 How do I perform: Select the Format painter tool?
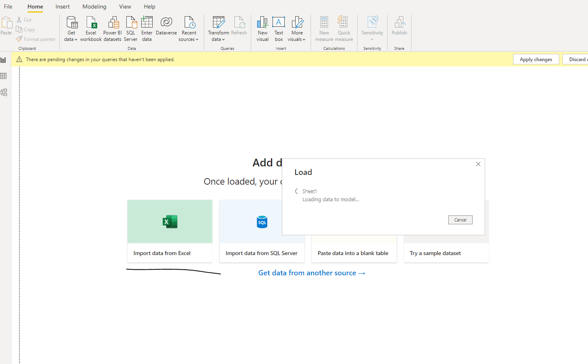(x=36, y=39)
